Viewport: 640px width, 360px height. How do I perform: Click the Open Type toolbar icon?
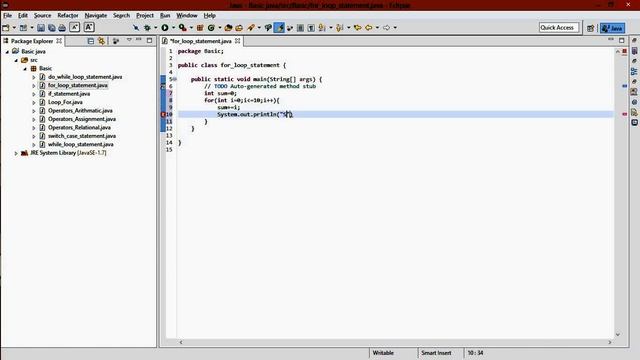click(x=229, y=28)
